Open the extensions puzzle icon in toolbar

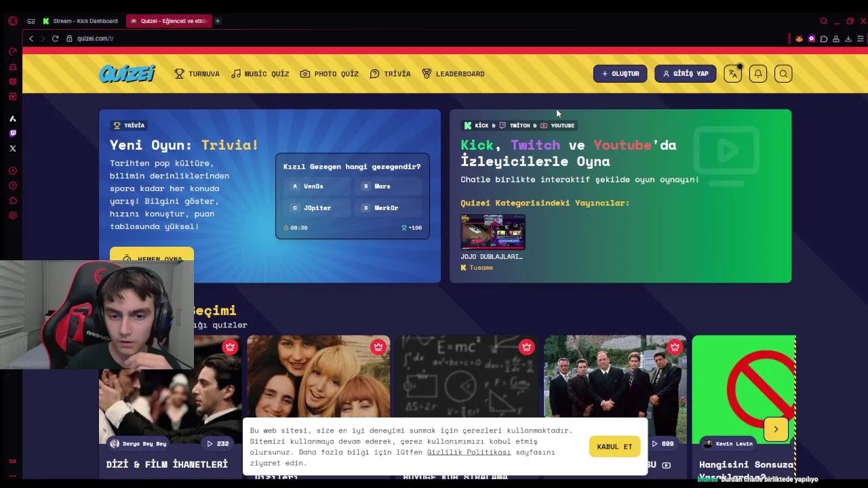coord(824,39)
